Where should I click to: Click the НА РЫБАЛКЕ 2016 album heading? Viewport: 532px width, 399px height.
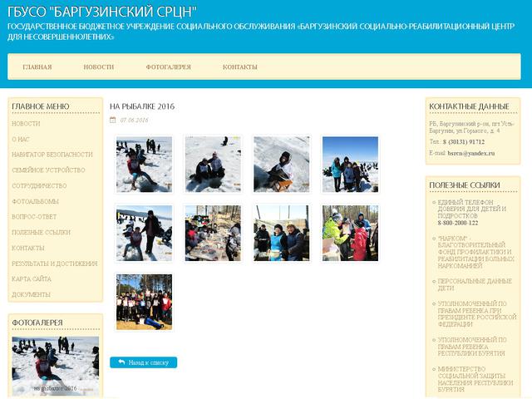[142, 106]
